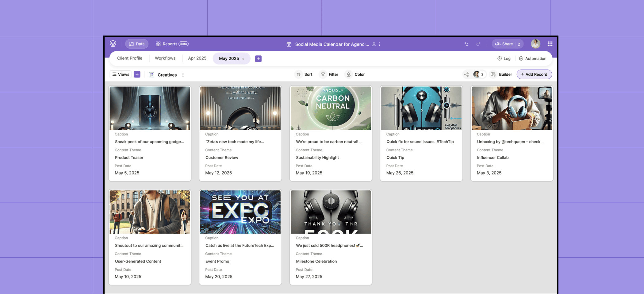Click the Social Media Calendar title
This screenshot has height=294, width=644.
point(332,44)
